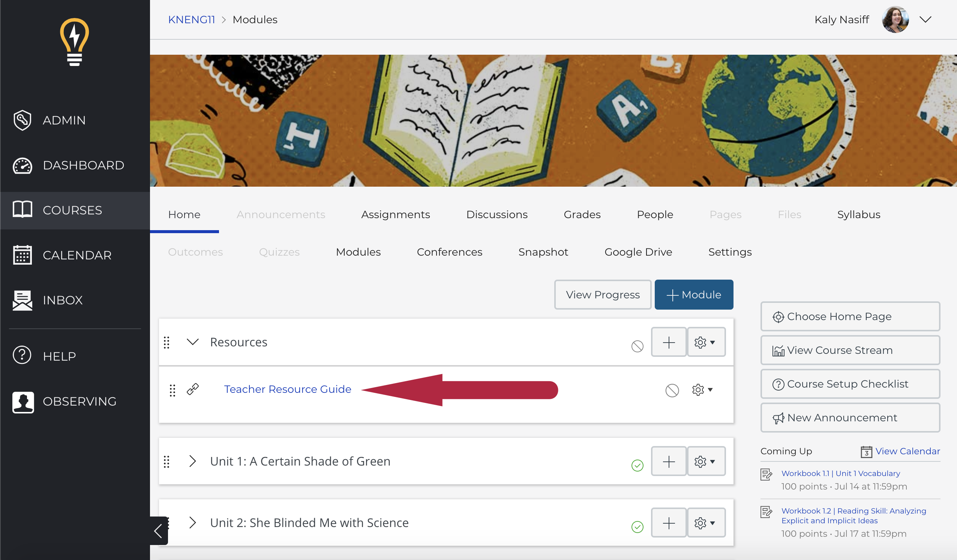Click the link icon beside Teacher Resource Guide
Image resolution: width=957 pixels, height=560 pixels.
pyautogui.click(x=192, y=389)
